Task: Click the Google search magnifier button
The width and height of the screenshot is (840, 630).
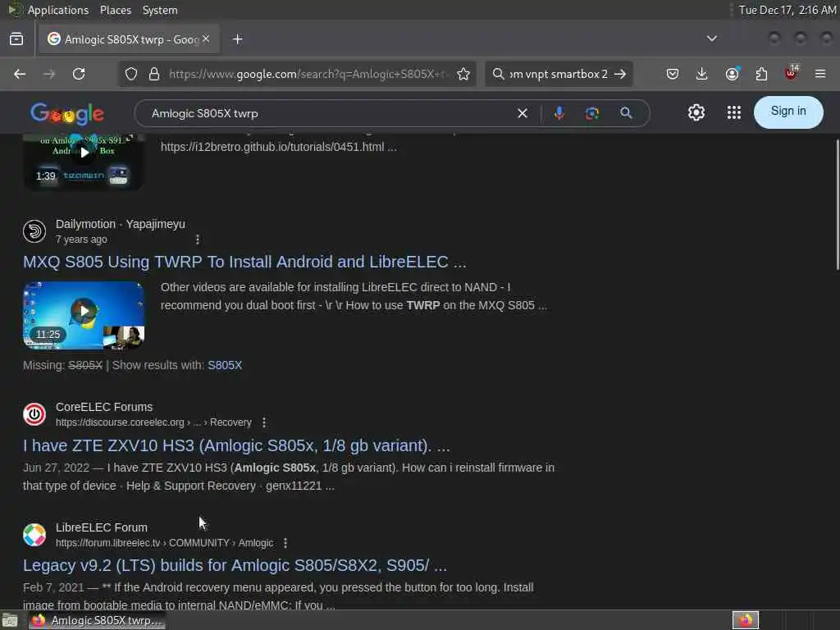Action: click(626, 113)
